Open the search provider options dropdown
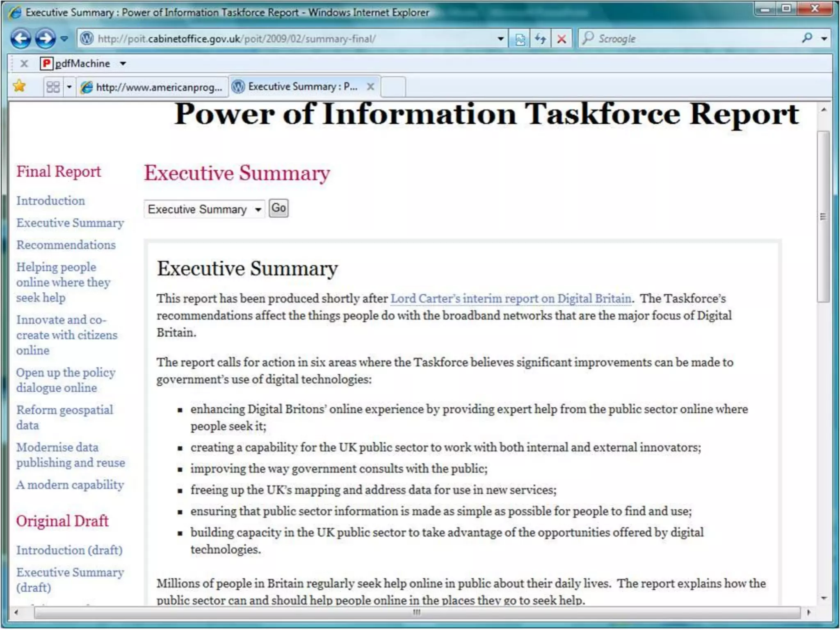The width and height of the screenshot is (840, 630). [824, 39]
